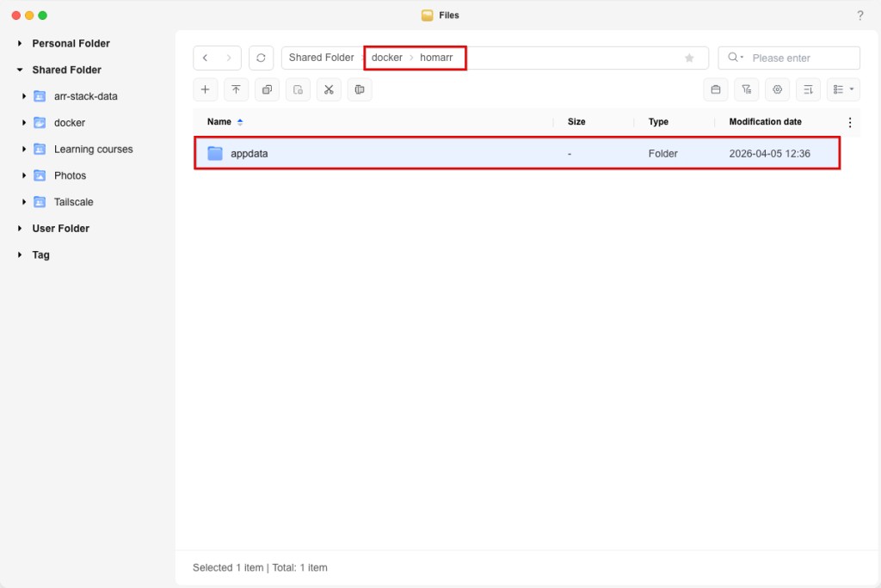Sort files by Name column header
This screenshot has width=881, height=588.
coord(219,122)
